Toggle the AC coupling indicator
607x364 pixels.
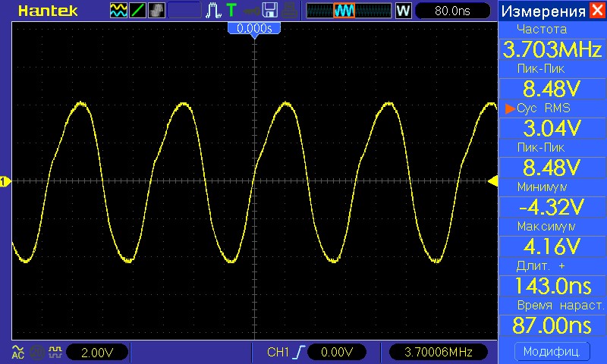(x=17, y=352)
